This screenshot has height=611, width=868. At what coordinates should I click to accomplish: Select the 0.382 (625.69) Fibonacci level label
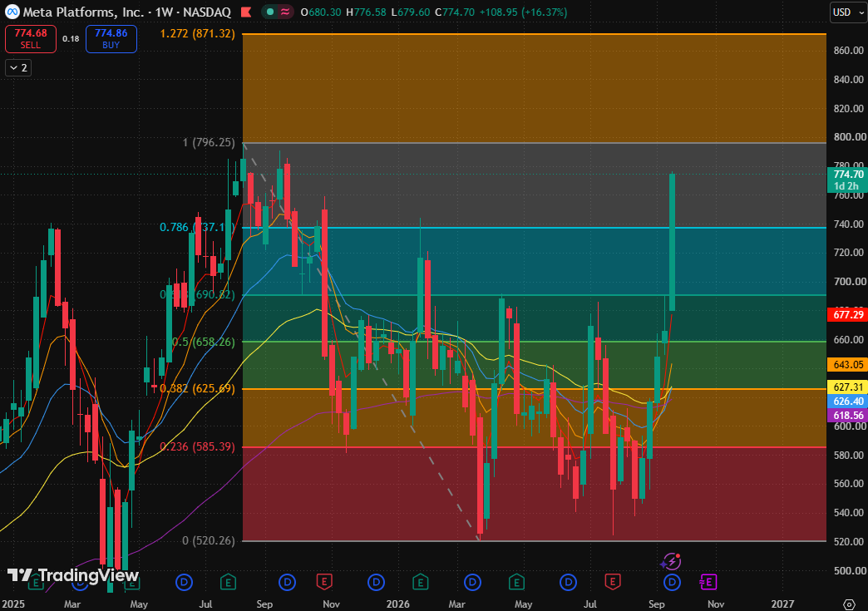198,388
